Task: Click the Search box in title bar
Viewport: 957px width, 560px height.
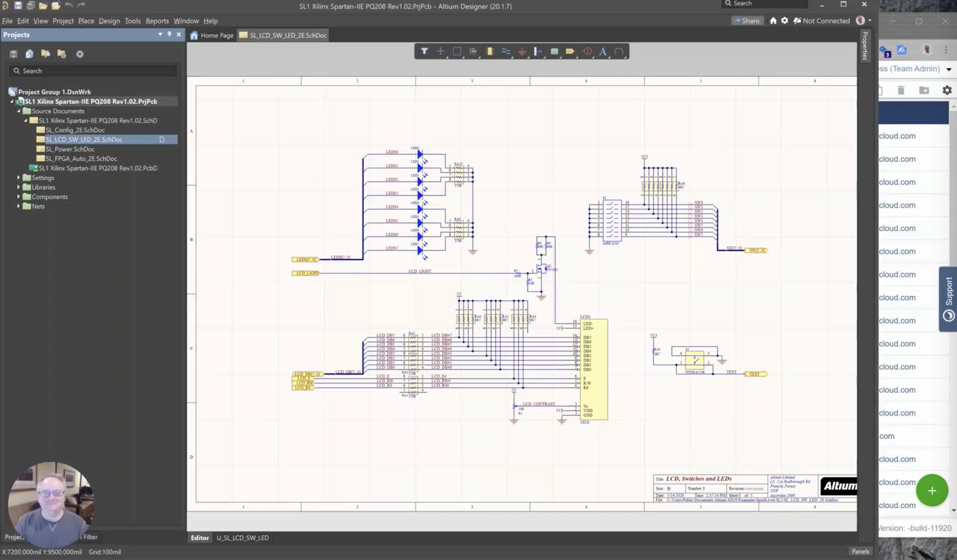Action: click(764, 3)
